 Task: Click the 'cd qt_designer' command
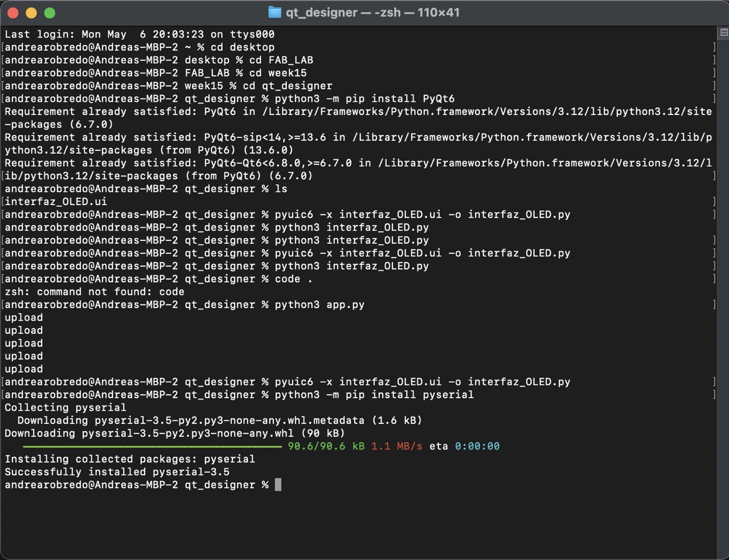pos(288,86)
